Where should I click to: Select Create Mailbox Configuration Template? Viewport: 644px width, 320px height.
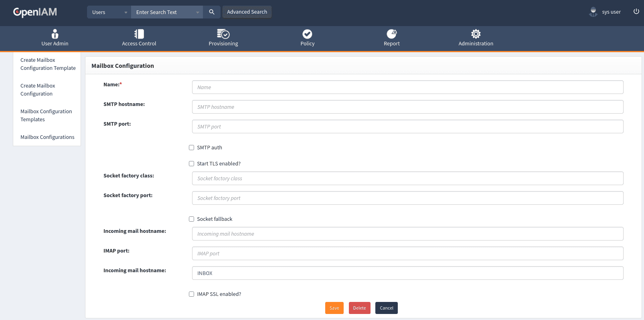(x=48, y=64)
